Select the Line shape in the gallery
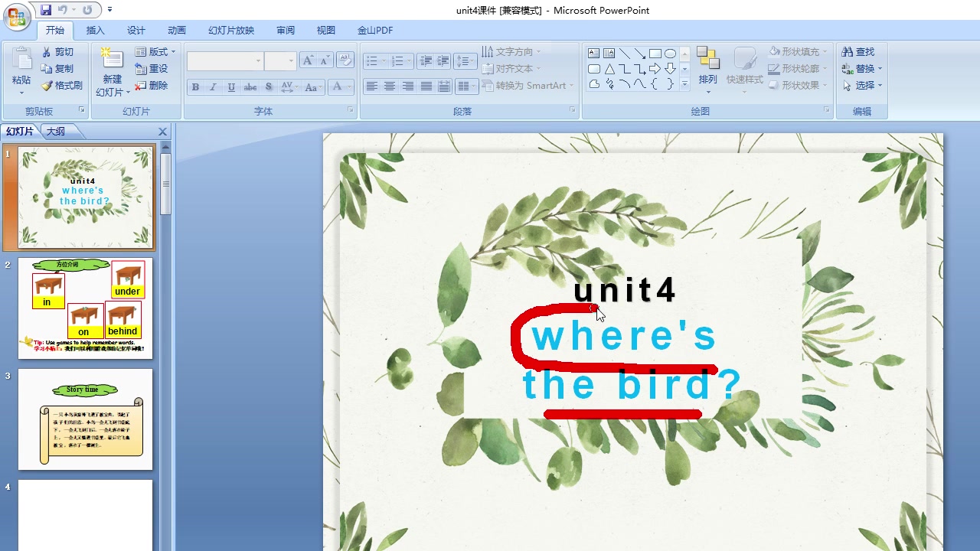The width and height of the screenshot is (980, 551). pyautogui.click(x=625, y=54)
